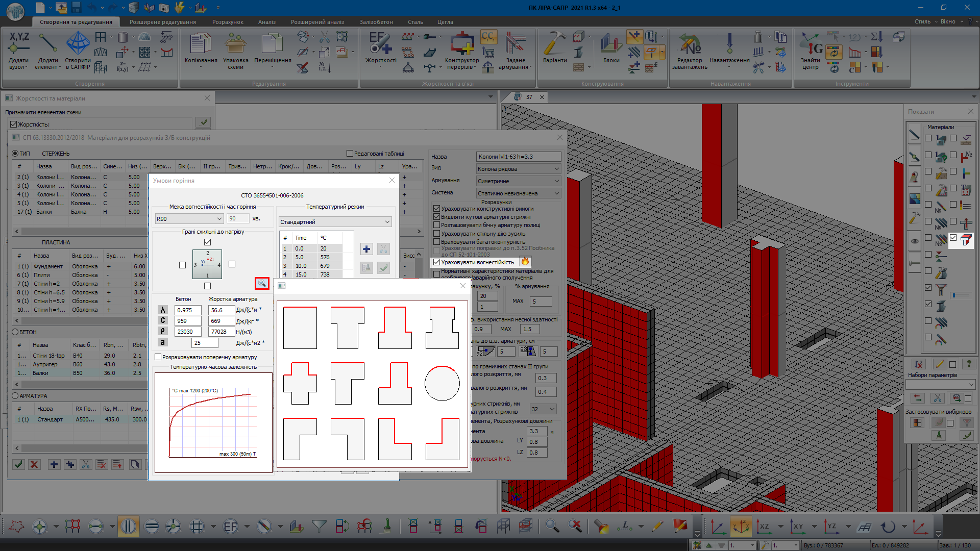Select the circular cross-section shape

click(x=442, y=383)
